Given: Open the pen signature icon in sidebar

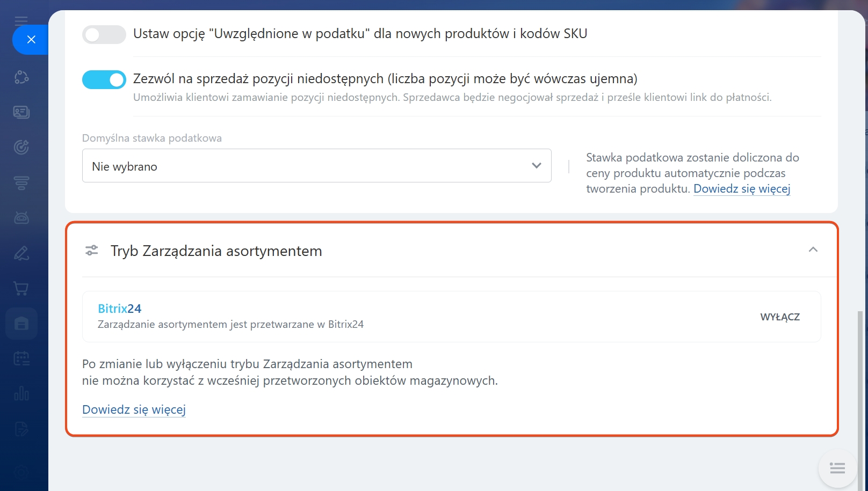Looking at the screenshot, I should tap(21, 253).
